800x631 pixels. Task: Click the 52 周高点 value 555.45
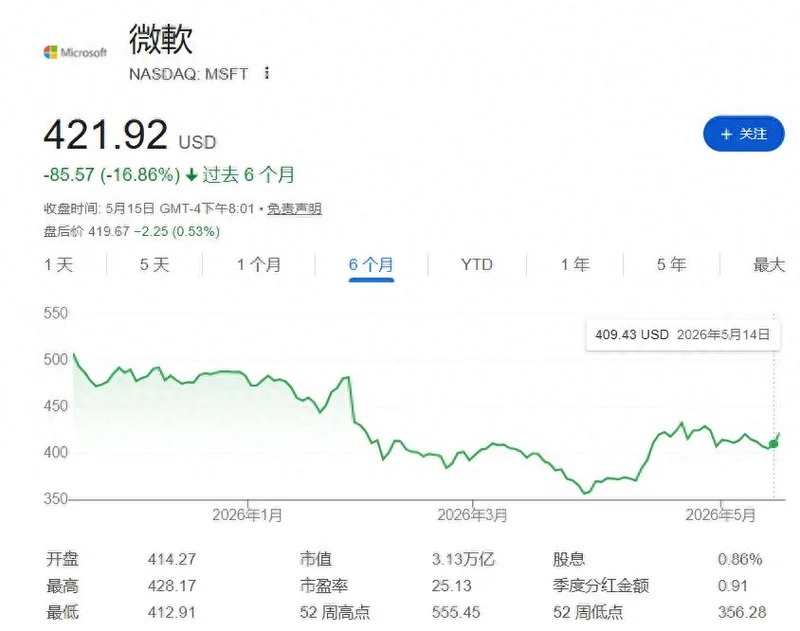tap(456, 612)
